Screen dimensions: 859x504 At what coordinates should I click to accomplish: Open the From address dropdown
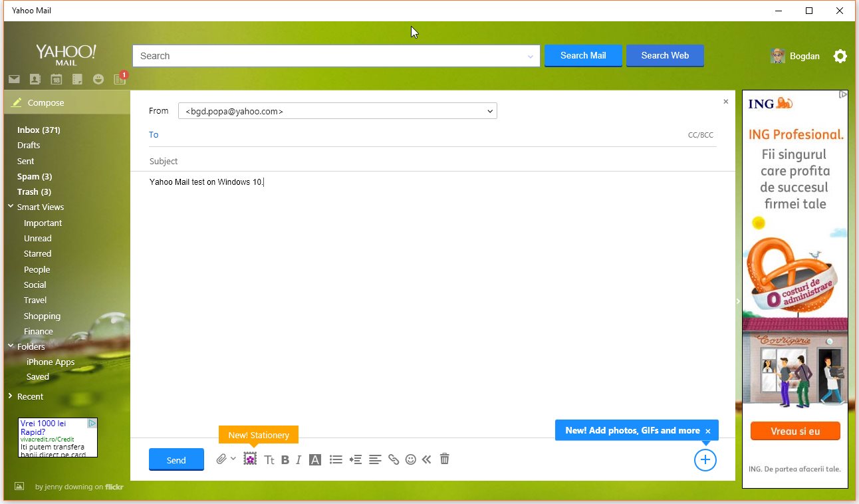(x=338, y=111)
